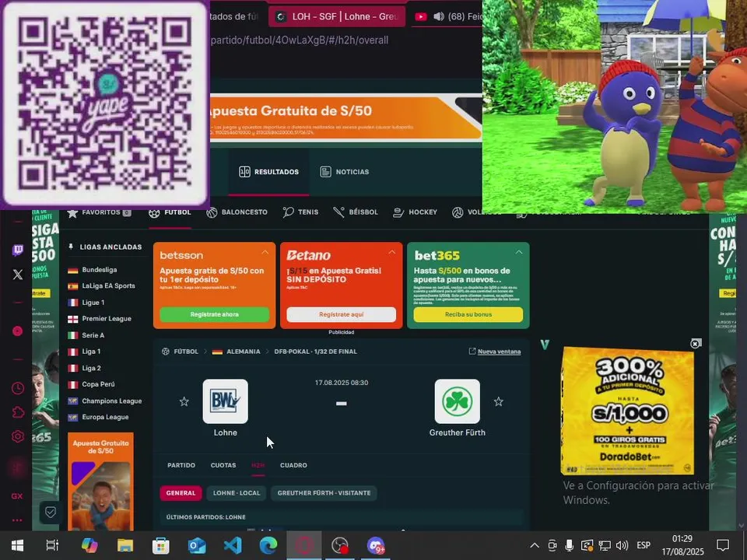Switch to the Partido tab

point(181,465)
